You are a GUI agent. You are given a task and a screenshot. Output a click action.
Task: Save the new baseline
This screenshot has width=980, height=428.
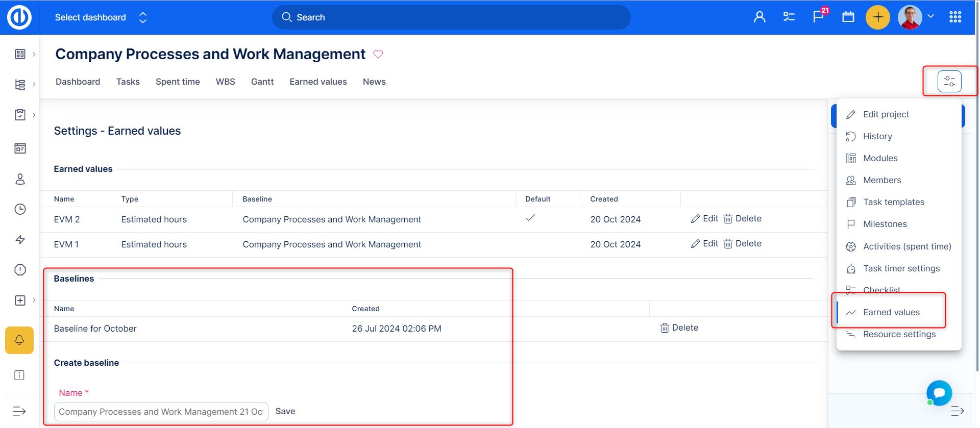pyautogui.click(x=285, y=411)
